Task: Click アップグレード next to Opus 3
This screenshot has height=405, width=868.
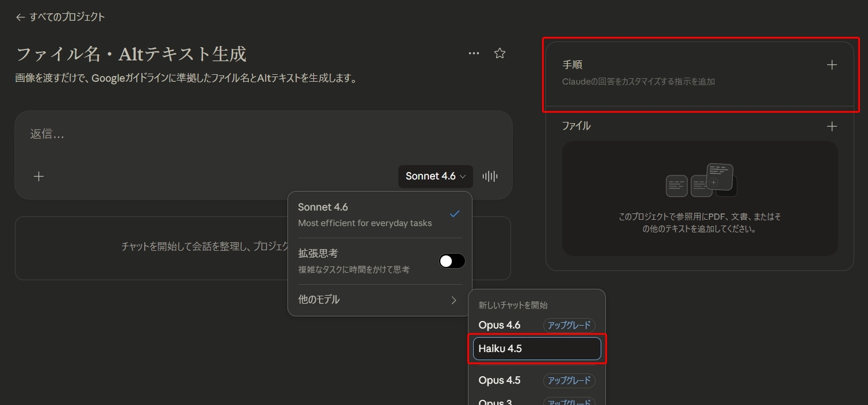Action: click(x=569, y=402)
